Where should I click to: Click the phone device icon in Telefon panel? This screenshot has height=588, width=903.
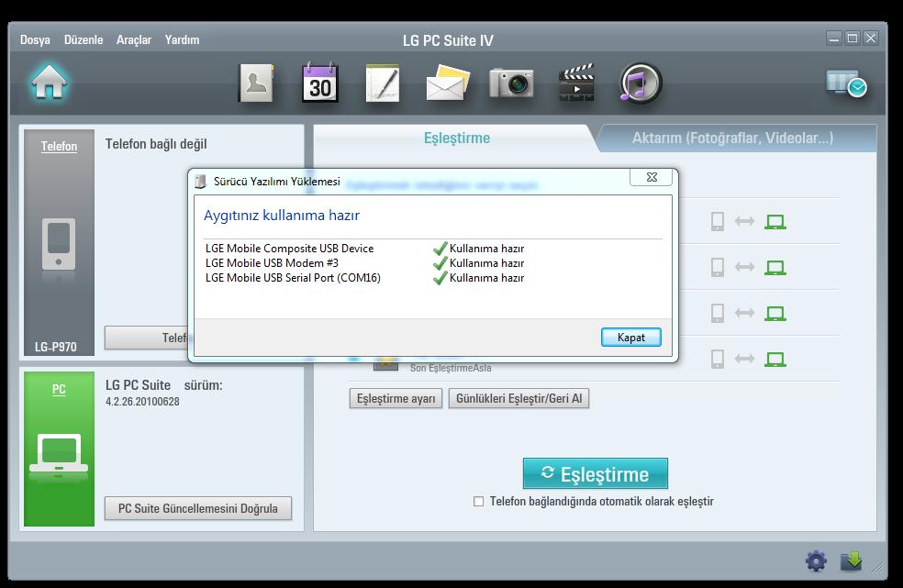click(59, 244)
